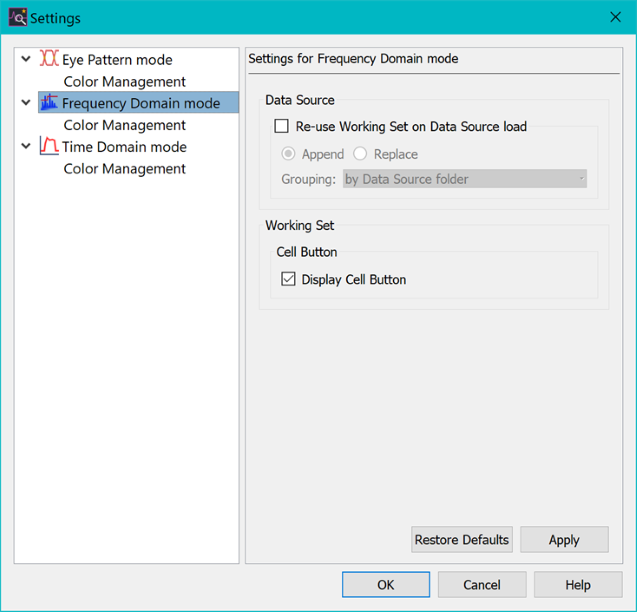Click the Apply button
The image size is (637, 612).
(x=564, y=540)
